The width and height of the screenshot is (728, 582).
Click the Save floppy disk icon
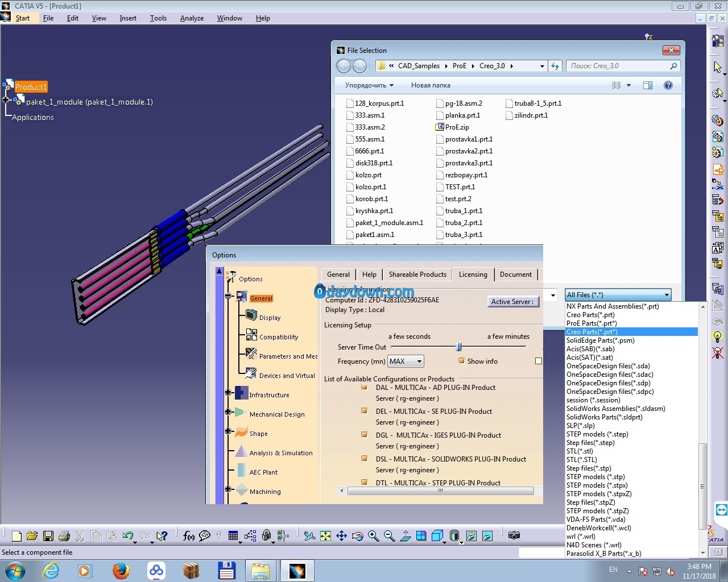click(x=48, y=536)
